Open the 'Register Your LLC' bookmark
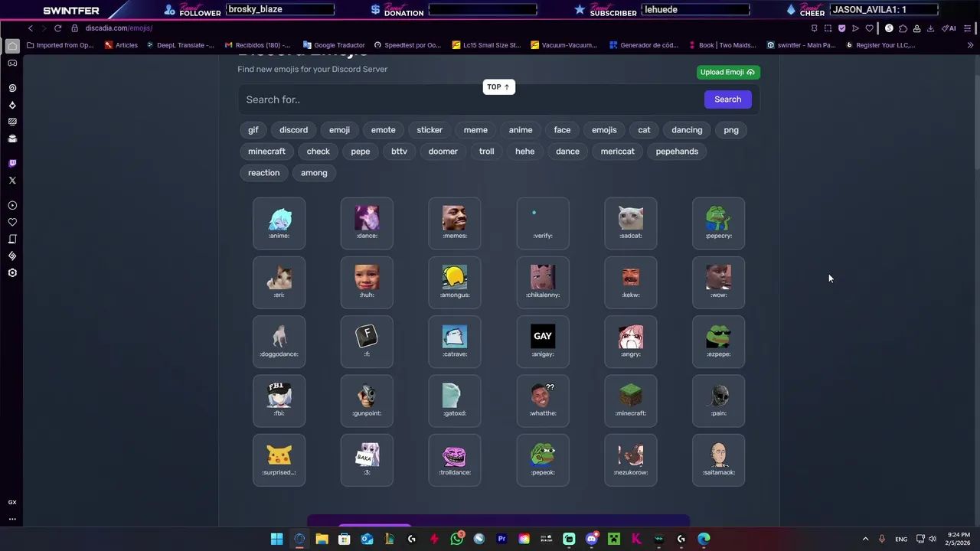 pyautogui.click(x=880, y=45)
